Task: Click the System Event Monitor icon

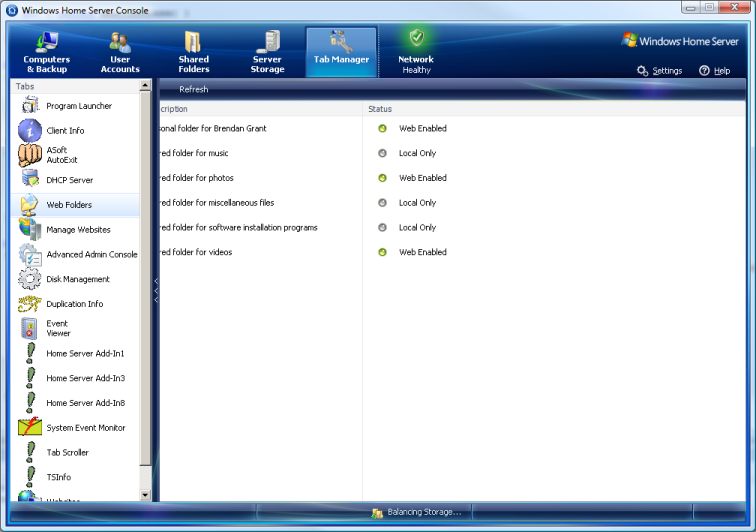Action: pos(30,427)
